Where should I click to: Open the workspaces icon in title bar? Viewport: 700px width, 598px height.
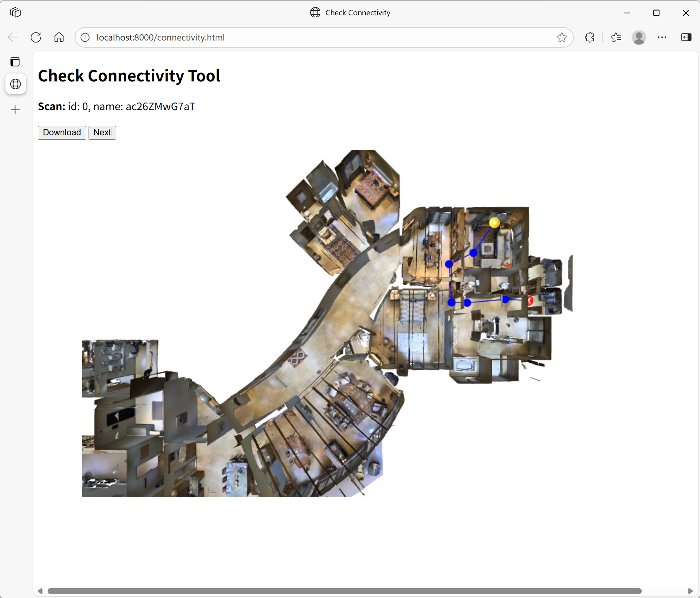(x=15, y=13)
